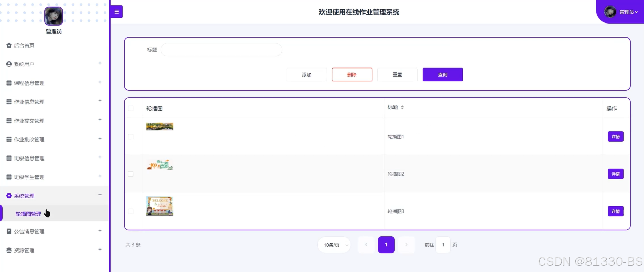
Task: Click the grid icon beside 班级信息管理
Action: [x=9, y=158]
